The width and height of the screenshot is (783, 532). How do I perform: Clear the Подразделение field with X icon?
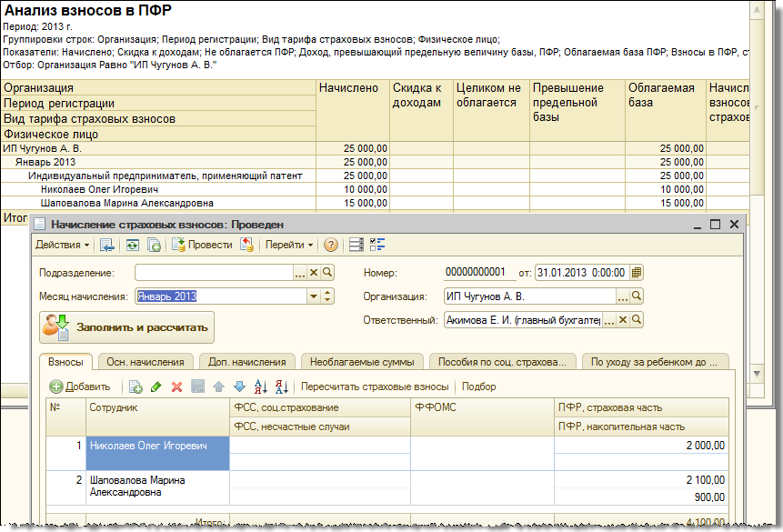[314, 272]
